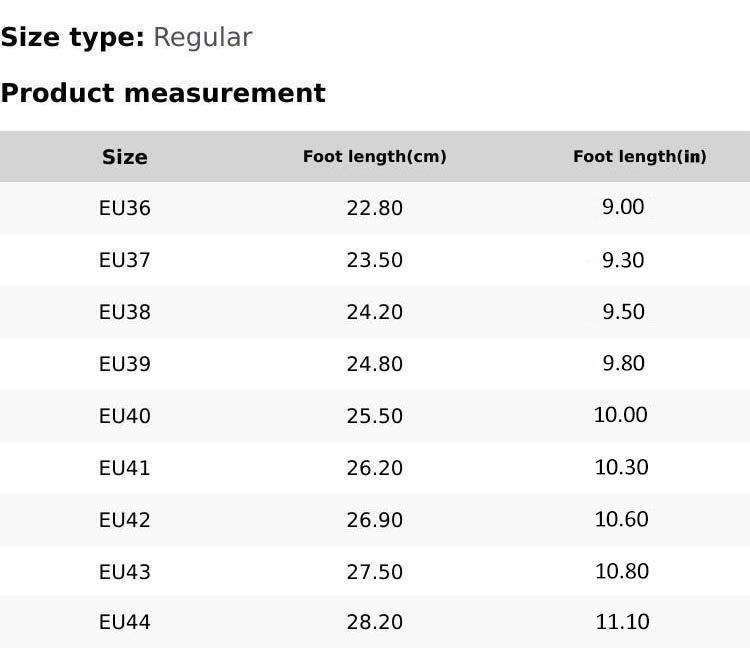Click the "Product measurement" heading
The image size is (750, 664).
click(x=163, y=93)
